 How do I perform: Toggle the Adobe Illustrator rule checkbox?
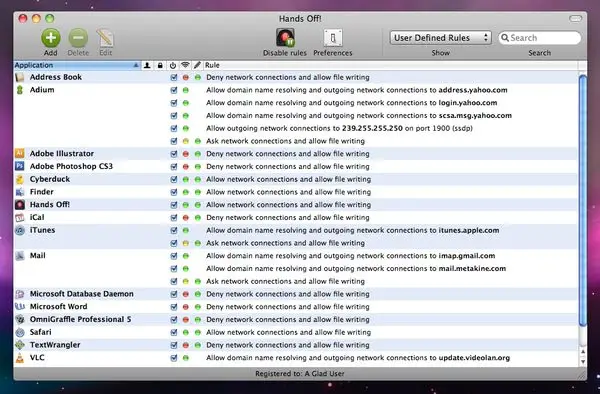[174, 154]
